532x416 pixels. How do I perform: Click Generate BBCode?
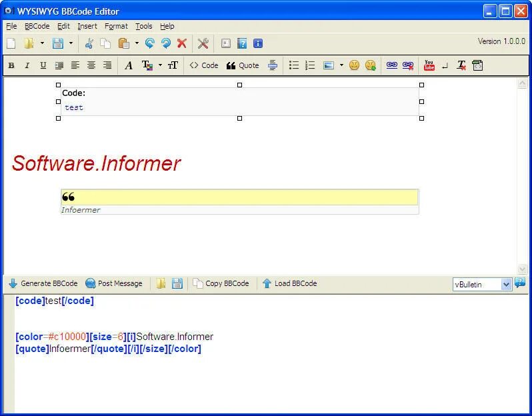click(x=43, y=283)
